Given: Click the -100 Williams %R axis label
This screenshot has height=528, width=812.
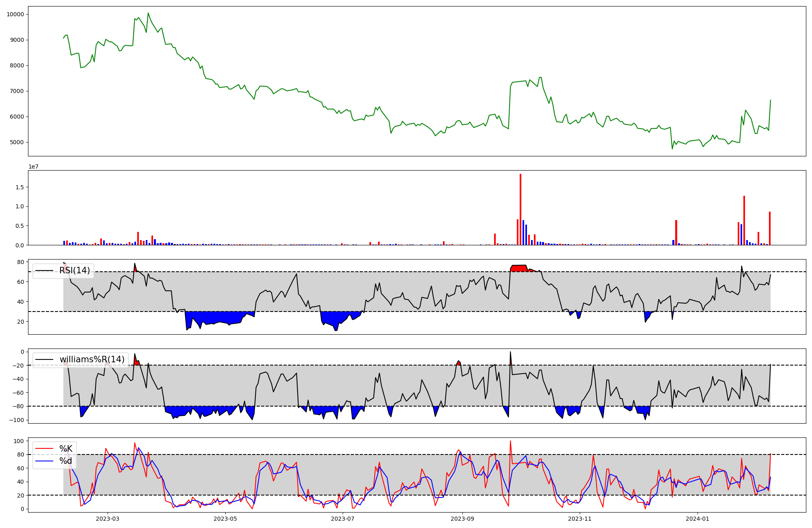Looking at the screenshot, I should point(16,420).
